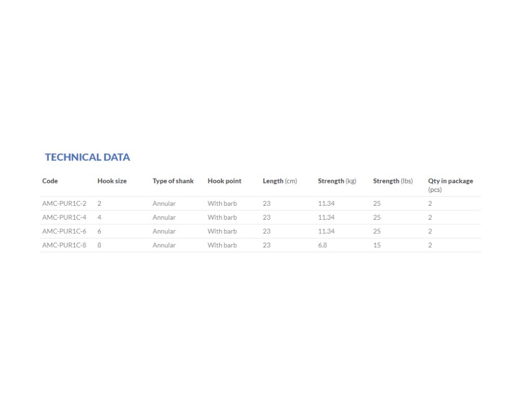Click the Hook size column header
The height and width of the screenshot is (399, 532).
[x=112, y=181]
